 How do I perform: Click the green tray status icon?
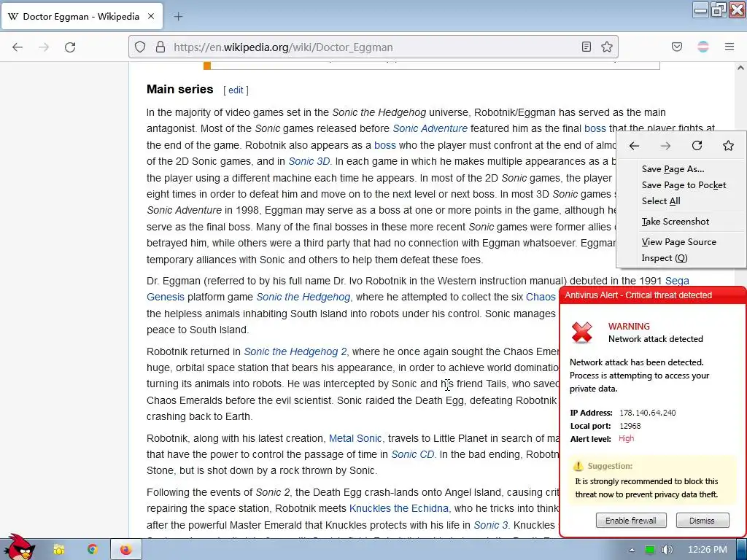650,550
